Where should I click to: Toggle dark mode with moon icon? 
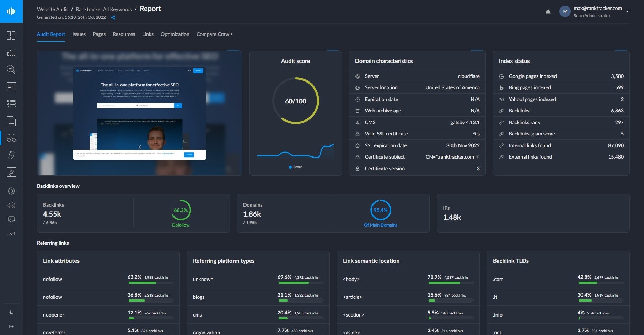[x=11, y=312]
